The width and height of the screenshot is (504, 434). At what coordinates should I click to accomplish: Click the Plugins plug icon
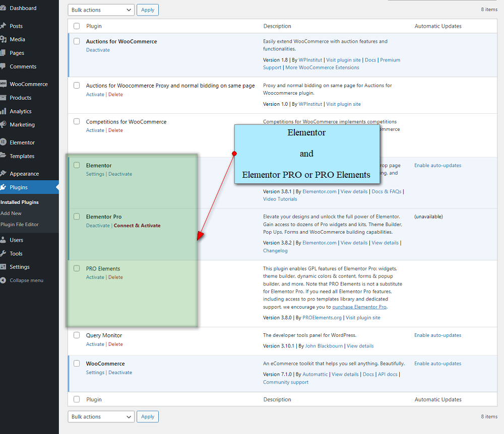(x=3, y=187)
